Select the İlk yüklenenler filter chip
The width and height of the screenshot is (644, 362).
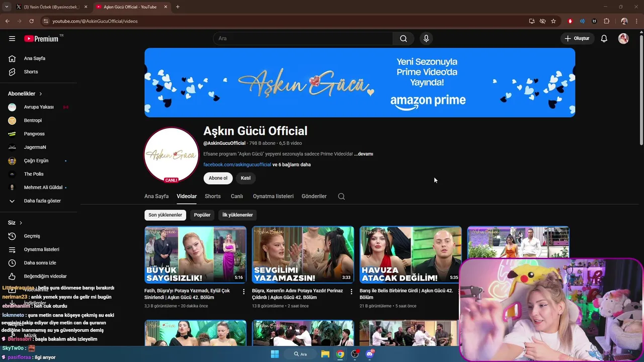(x=237, y=215)
